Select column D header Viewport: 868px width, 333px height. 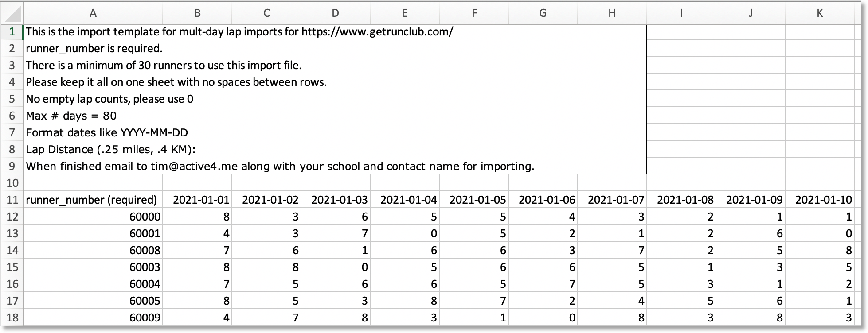pyautogui.click(x=335, y=13)
